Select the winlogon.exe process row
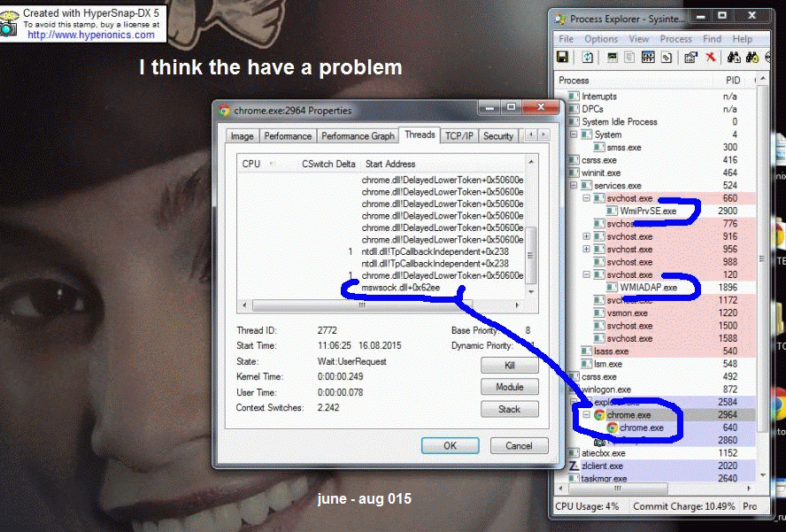 (655, 389)
